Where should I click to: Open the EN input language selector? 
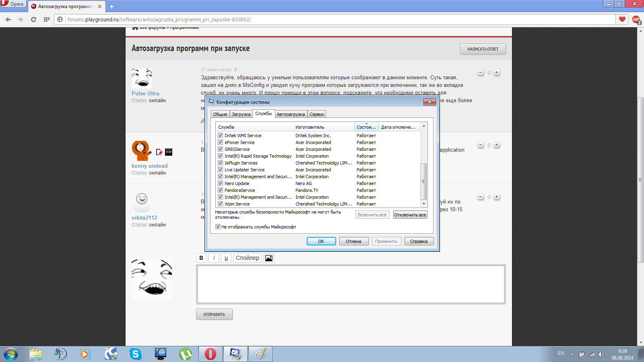point(561,353)
